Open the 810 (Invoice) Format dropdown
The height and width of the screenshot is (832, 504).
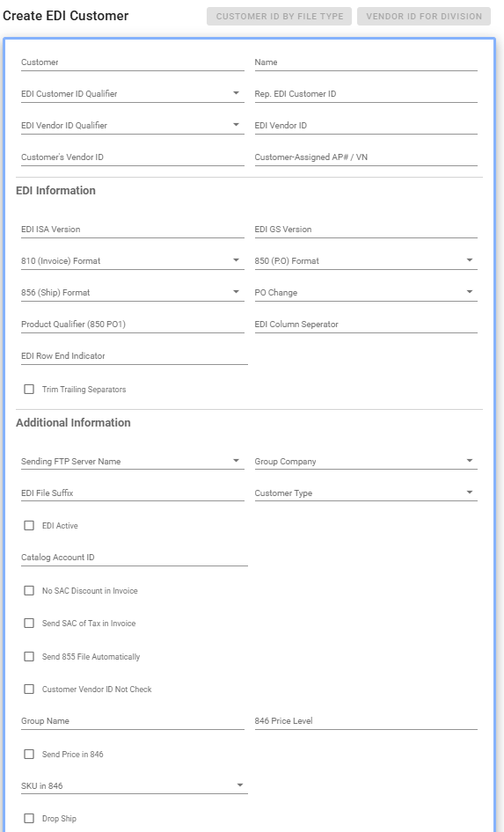click(133, 261)
